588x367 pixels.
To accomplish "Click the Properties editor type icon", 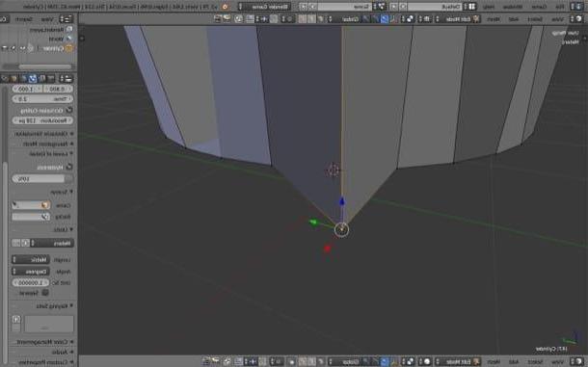I will 67,78.
